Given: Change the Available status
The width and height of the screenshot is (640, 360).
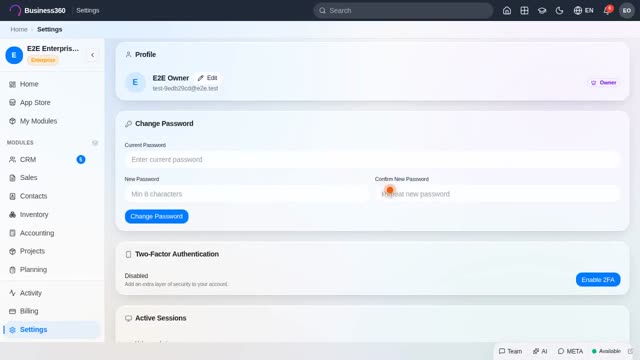Looking at the screenshot, I should [606, 351].
